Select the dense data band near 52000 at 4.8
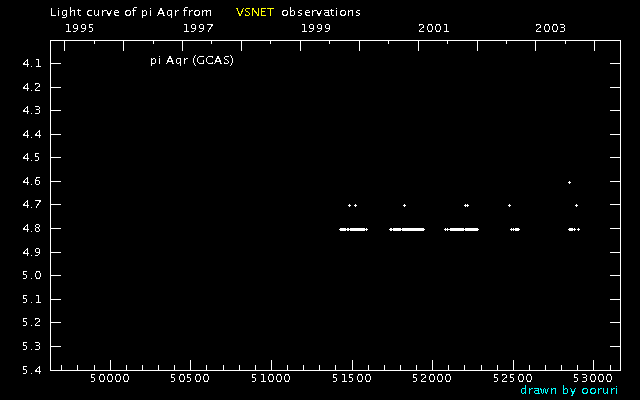 [x=407, y=229]
